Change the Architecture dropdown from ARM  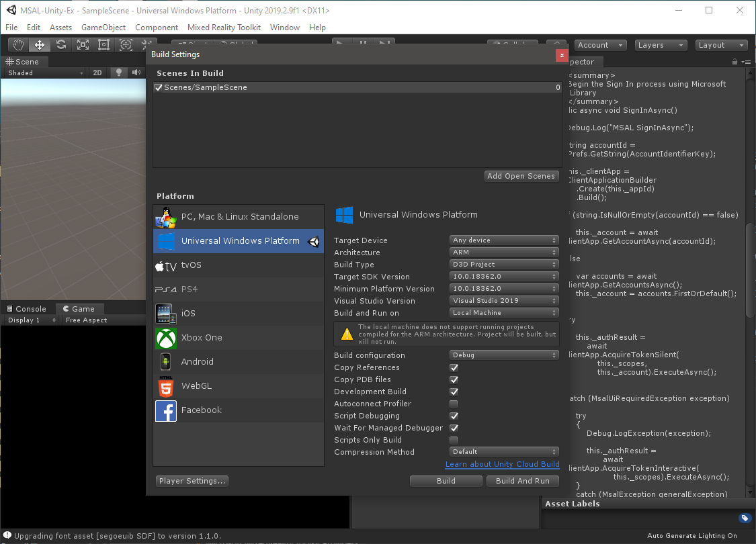504,252
